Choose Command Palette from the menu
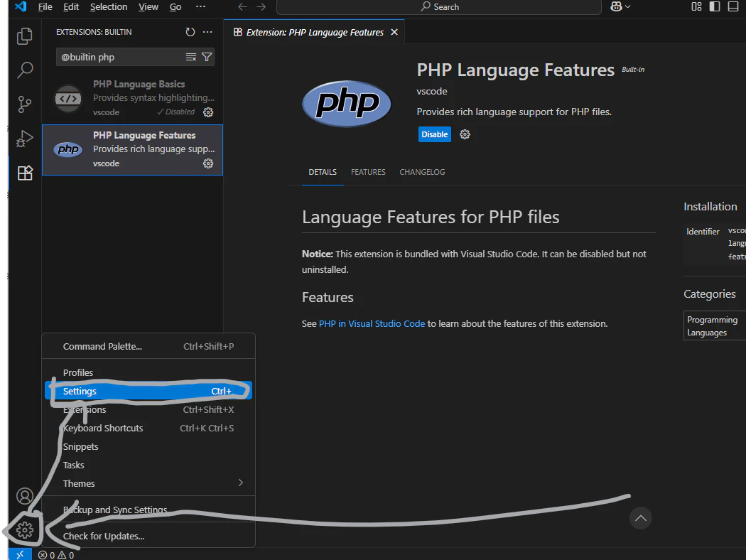Image resolution: width=746 pixels, height=560 pixels. [x=148, y=346]
